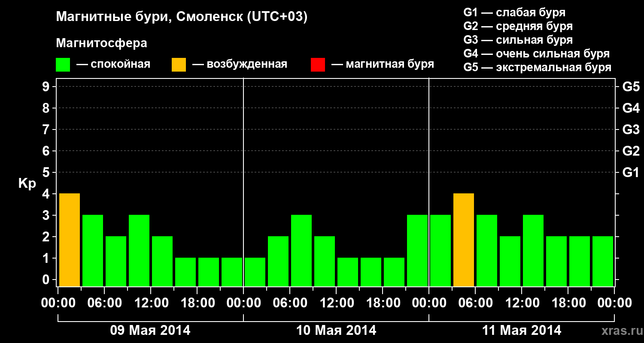Click the '— возбужденная' legend label
644x343 pixels.
click(240, 65)
